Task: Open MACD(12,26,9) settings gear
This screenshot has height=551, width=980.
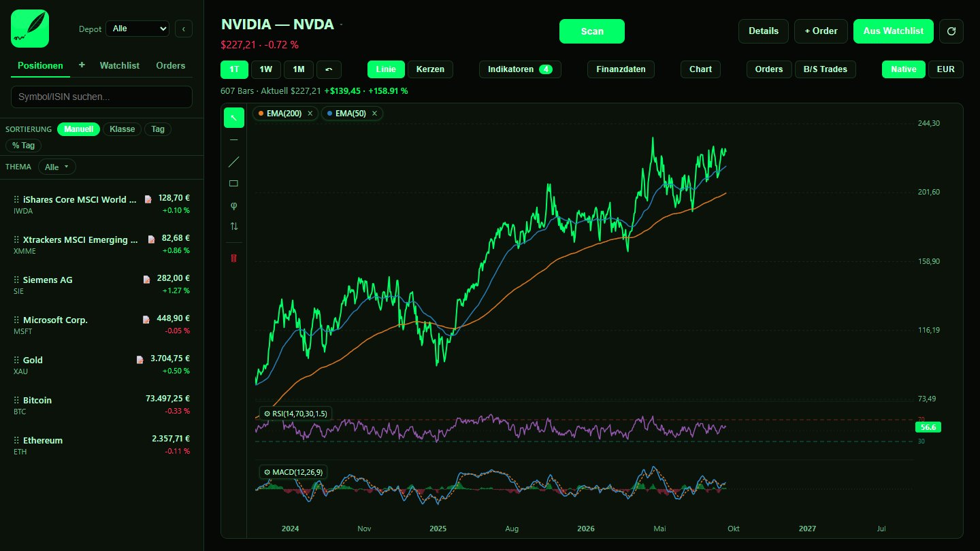Action: click(267, 472)
